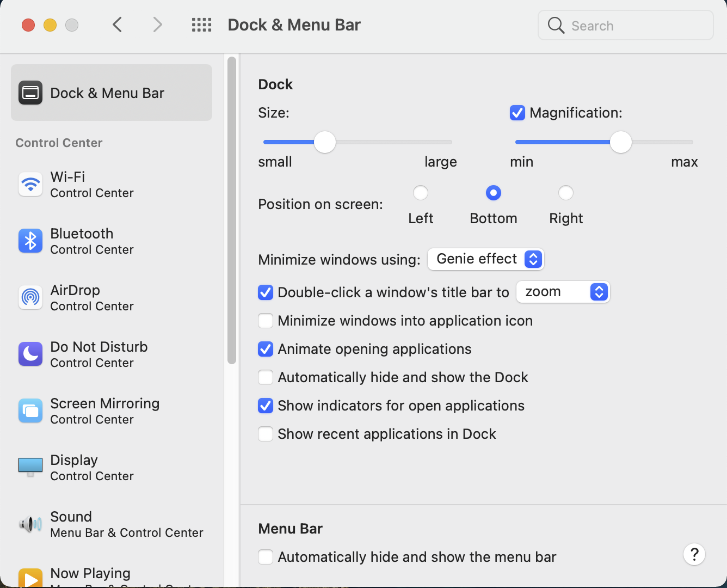Image resolution: width=727 pixels, height=588 pixels.
Task: Click the Control Center section header
Action: [59, 143]
